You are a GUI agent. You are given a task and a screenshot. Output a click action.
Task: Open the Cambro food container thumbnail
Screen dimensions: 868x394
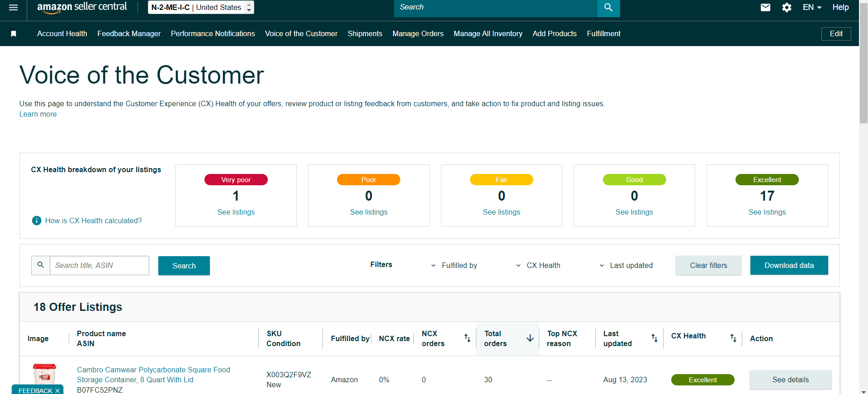point(44,375)
